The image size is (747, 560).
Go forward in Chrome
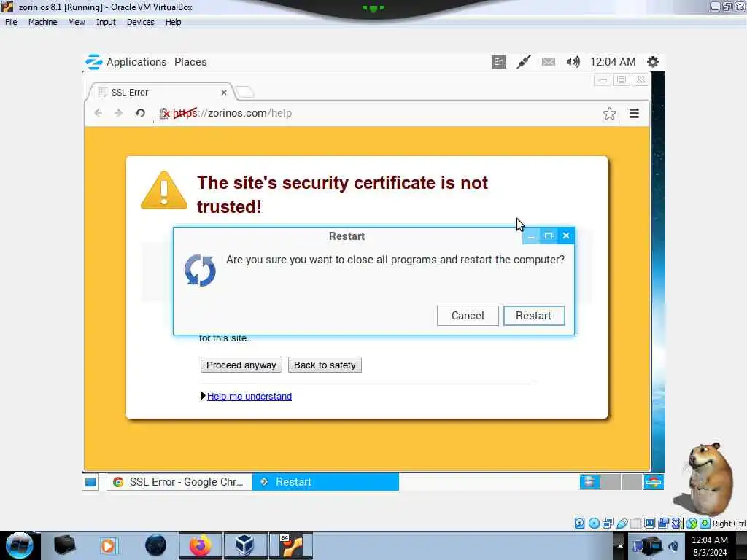pyautogui.click(x=119, y=113)
